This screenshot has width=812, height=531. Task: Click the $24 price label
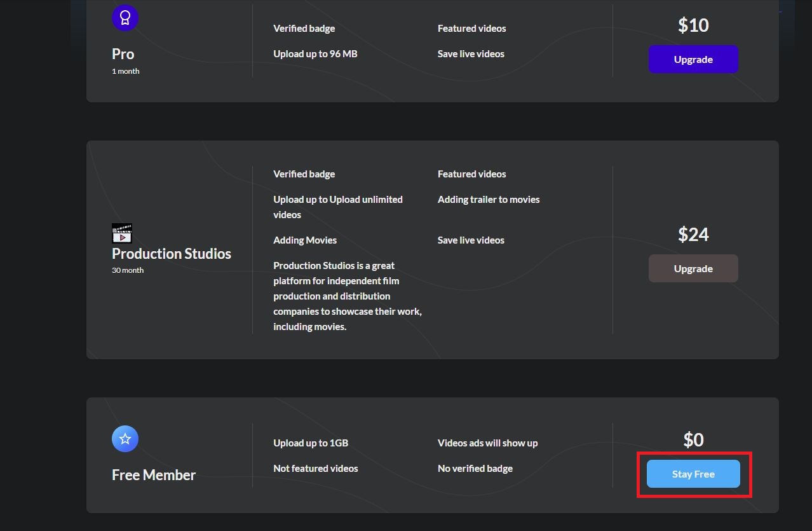(693, 234)
